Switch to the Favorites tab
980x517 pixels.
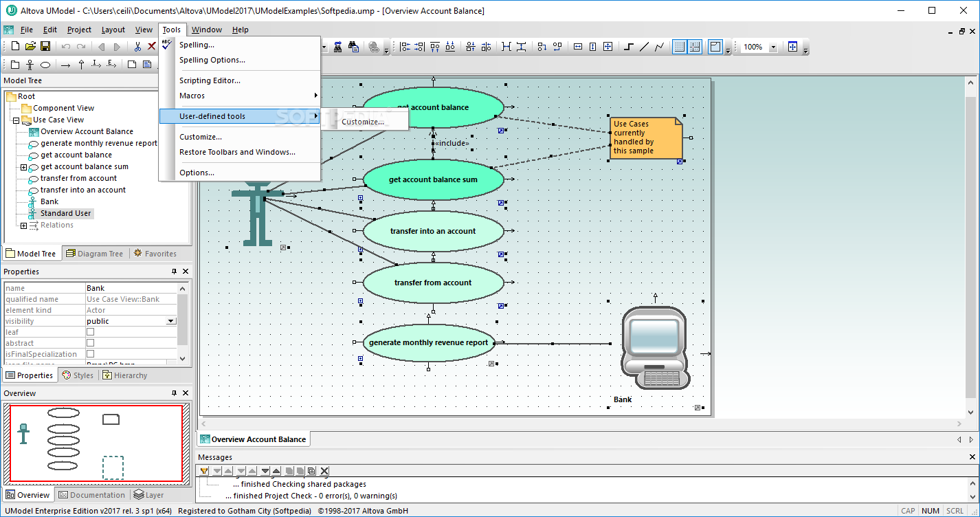pos(155,254)
